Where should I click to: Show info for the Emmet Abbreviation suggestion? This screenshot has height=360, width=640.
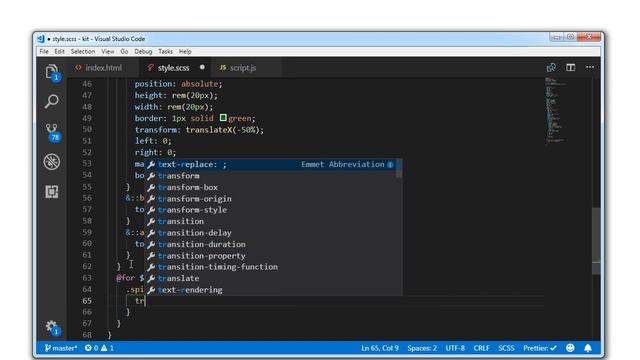390,164
